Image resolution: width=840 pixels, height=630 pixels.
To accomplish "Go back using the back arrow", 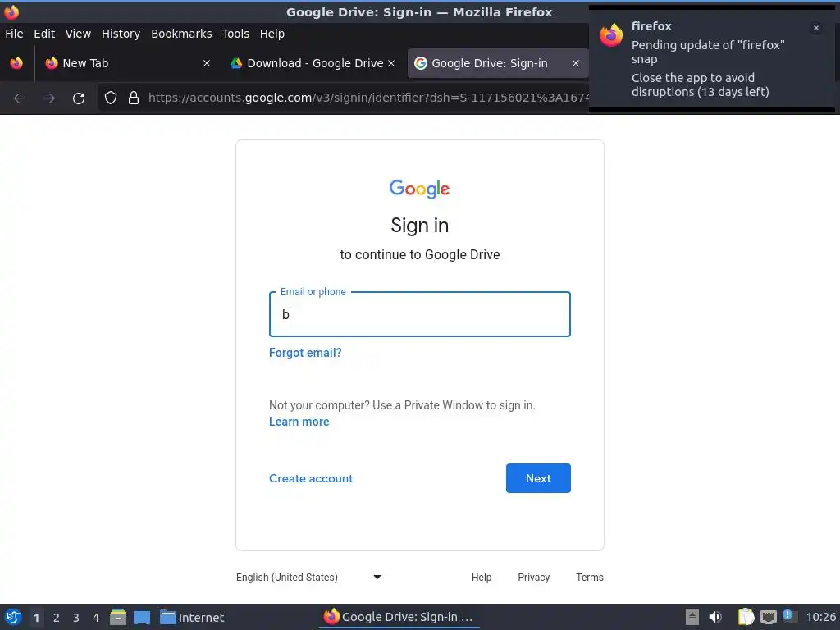I will click(x=20, y=98).
